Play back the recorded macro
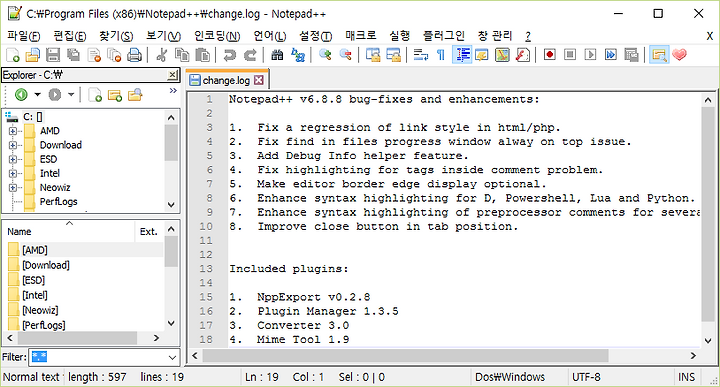Viewport: 720px width, 387px height. tap(591, 55)
